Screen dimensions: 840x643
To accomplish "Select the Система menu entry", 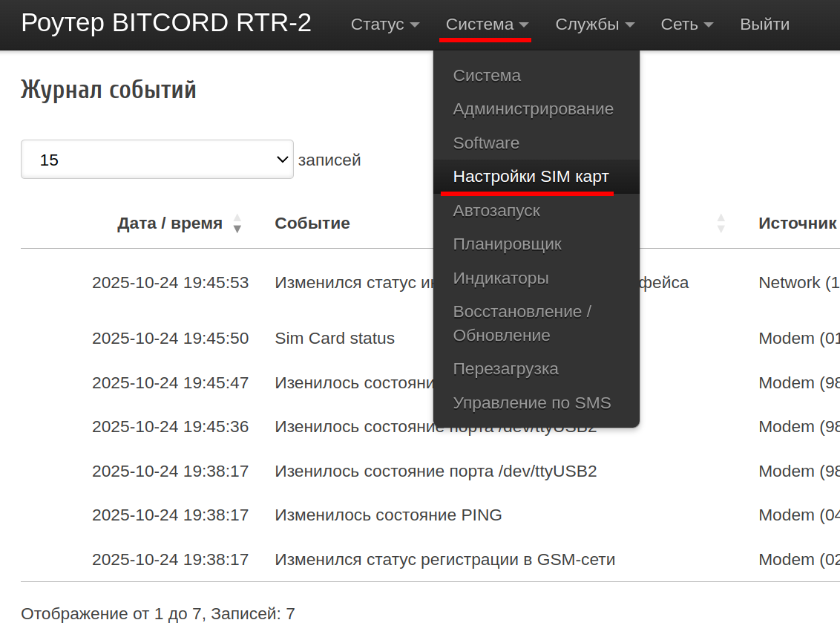I will coord(487,76).
